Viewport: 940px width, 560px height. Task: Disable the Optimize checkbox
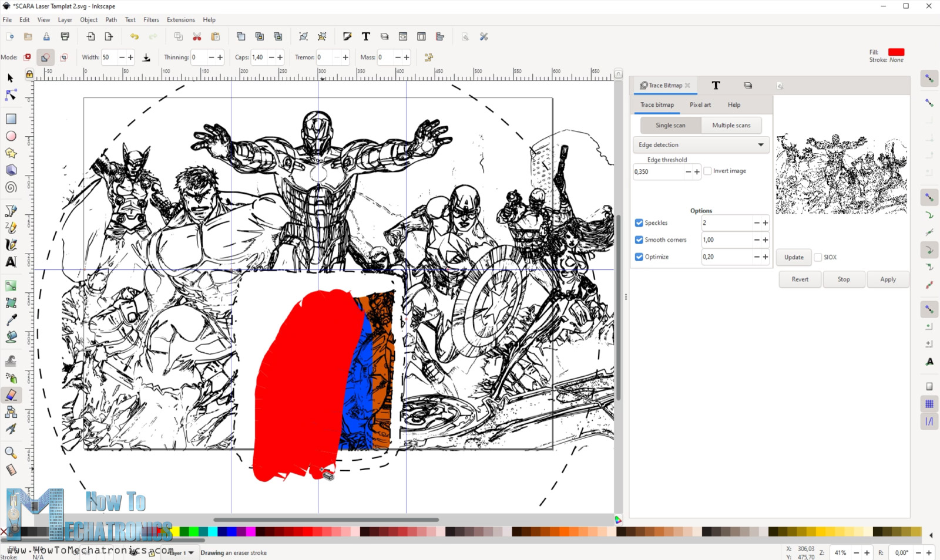pyautogui.click(x=639, y=257)
